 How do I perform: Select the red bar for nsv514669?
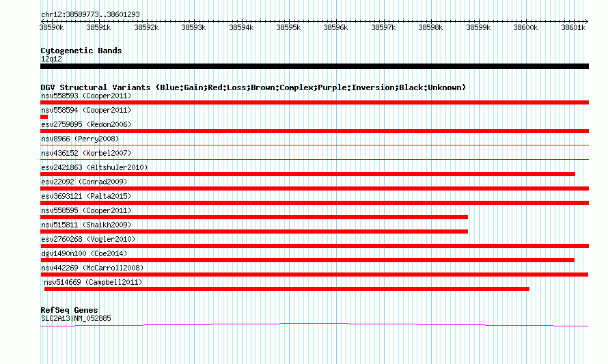(x=287, y=289)
